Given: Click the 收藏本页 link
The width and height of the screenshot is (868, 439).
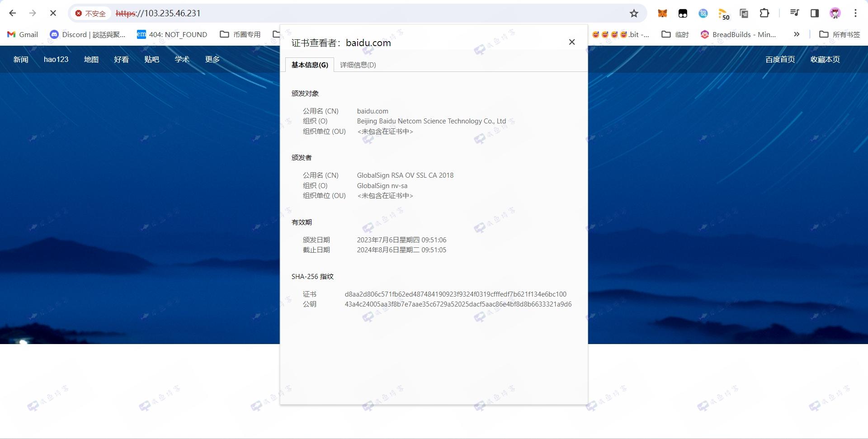Looking at the screenshot, I should point(825,59).
